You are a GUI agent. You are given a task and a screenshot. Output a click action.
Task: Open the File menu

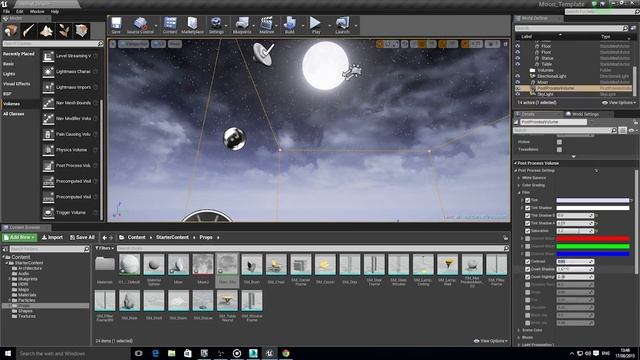[7, 11]
